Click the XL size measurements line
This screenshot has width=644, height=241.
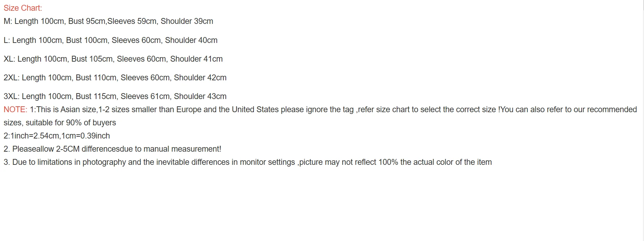(x=113, y=59)
